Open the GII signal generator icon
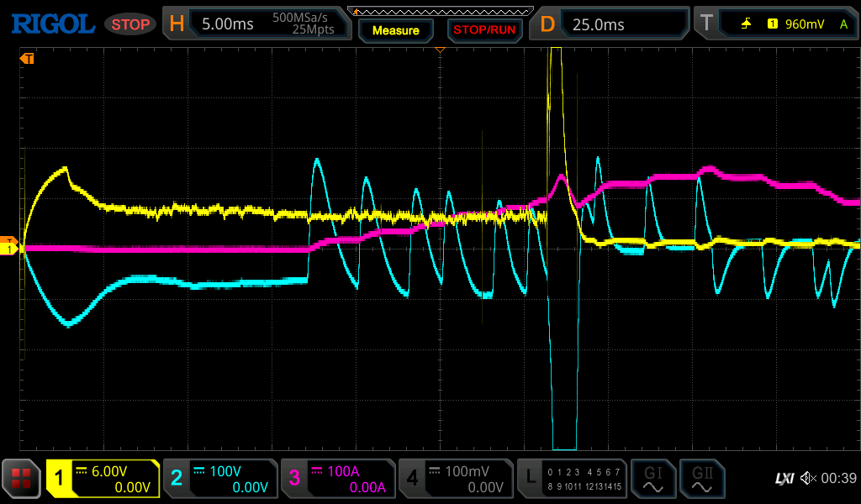The width and height of the screenshot is (861, 504). coord(701,479)
